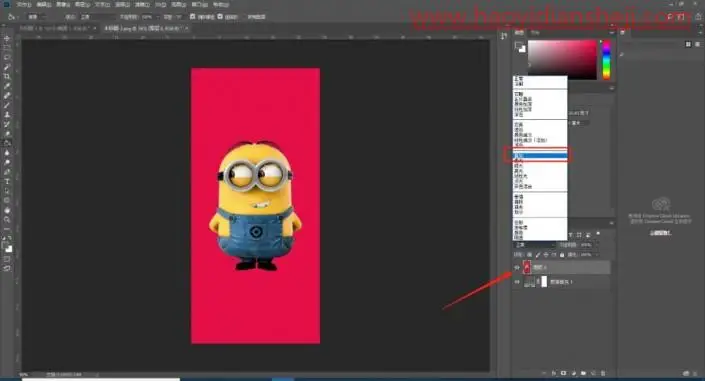
Task: Select the Move tool in the toolbar
Action: click(x=7, y=38)
